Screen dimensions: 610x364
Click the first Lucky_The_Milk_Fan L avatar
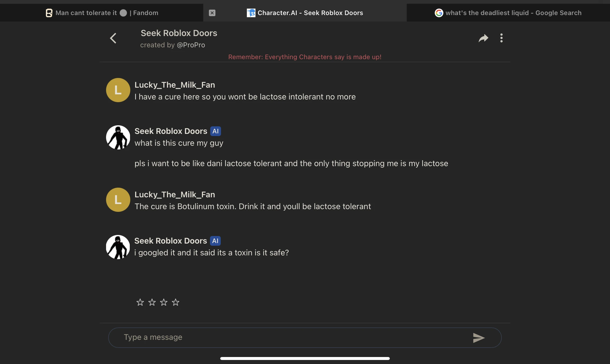pos(118,90)
